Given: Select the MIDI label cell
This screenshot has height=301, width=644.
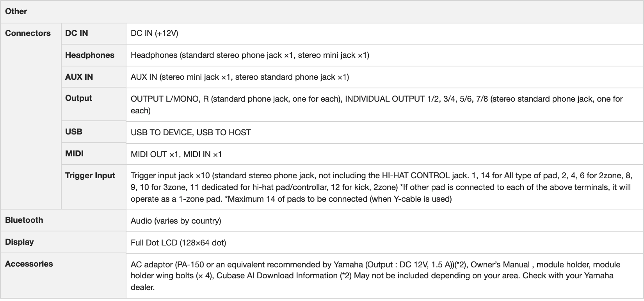Looking at the screenshot, I should pyautogui.click(x=74, y=154).
